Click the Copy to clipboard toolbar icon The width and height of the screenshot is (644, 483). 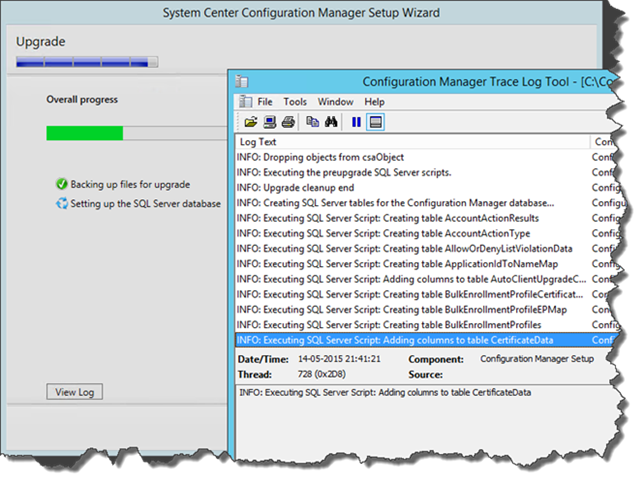pyautogui.click(x=313, y=122)
